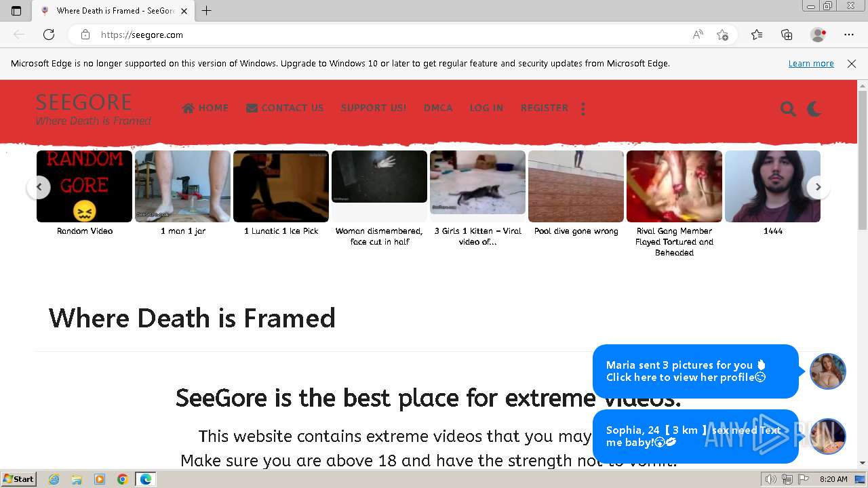868x488 pixels.
Task: Launch Chrome from the taskbar
Action: tap(122, 479)
